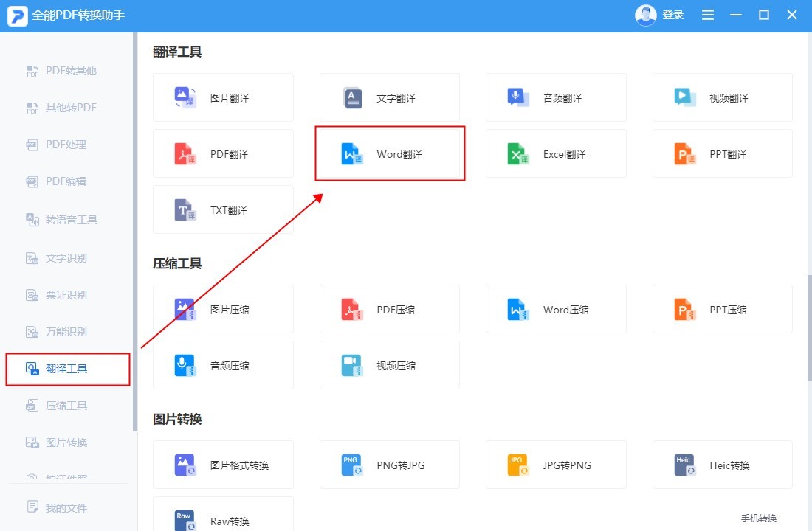812x531 pixels.
Task: Open PNG转JPG converter icon
Action: click(x=352, y=465)
